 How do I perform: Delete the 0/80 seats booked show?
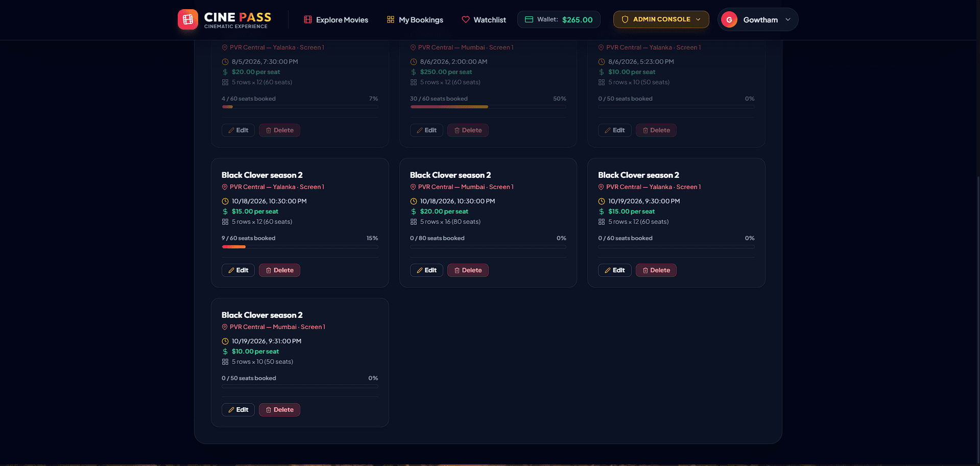click(x=468, y=270)
